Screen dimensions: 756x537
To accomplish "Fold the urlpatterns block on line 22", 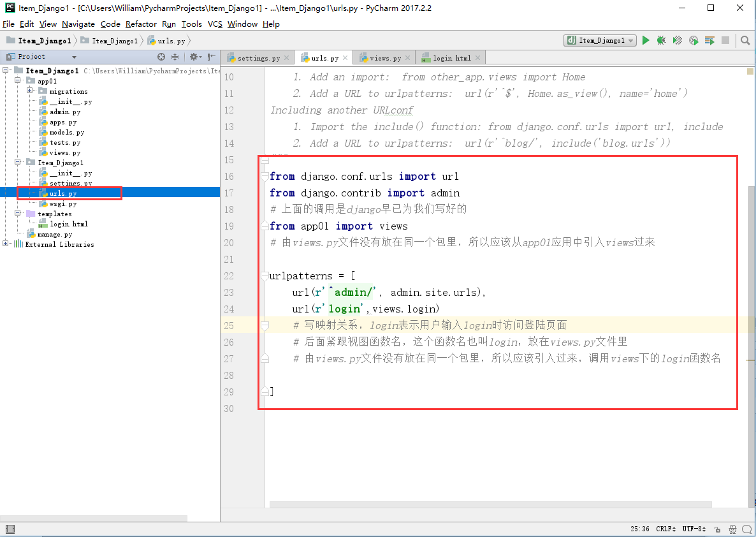I will tap(265, 276).
